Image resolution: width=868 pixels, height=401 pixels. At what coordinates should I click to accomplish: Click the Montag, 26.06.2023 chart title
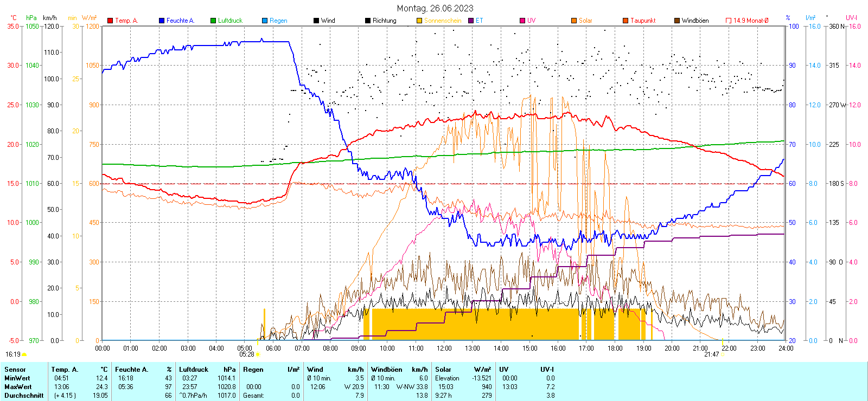coord(435,8)
